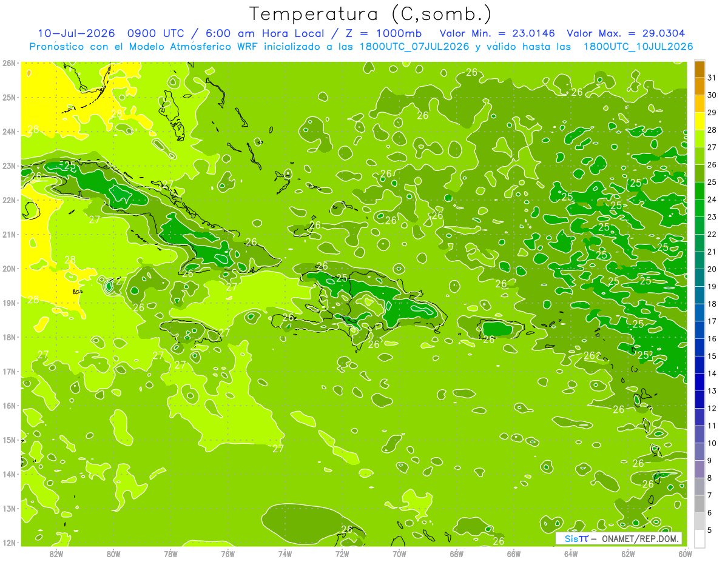Click the "12N" latitude axis label
Screen dimensions: 728x562
pos(10,543)
